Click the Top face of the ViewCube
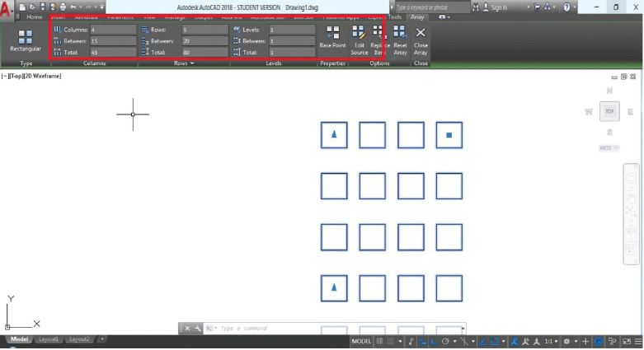644x350 pixels. coord(609,110)
